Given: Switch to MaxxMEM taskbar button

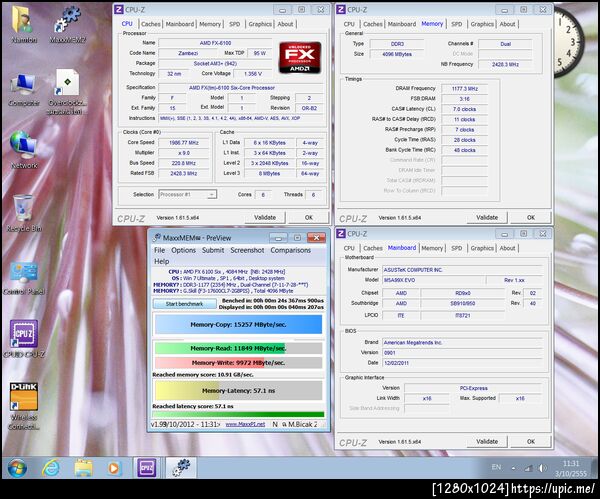Looking at the screenshot, I should click(181, 468).
